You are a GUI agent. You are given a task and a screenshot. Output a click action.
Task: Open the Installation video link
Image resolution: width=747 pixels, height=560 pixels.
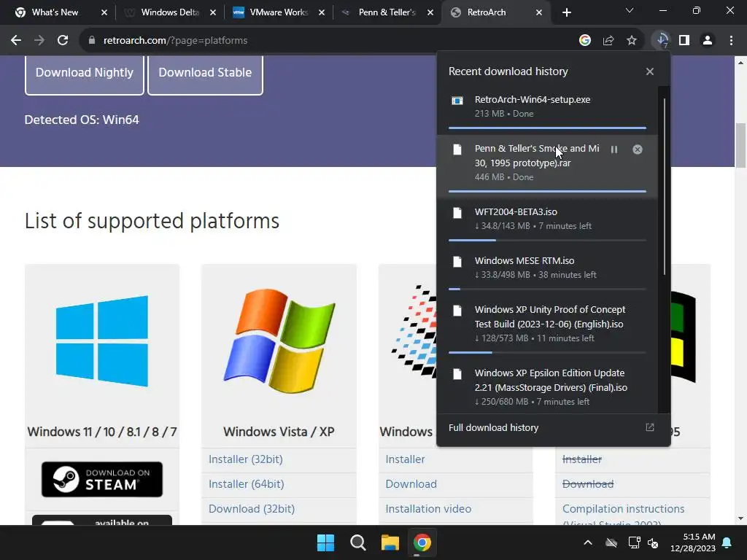(428, 508)
